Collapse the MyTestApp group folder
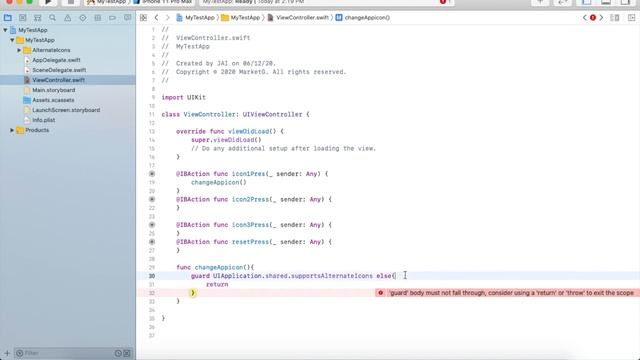Screen dimensions: 640x360 click(x=12, y=40)
